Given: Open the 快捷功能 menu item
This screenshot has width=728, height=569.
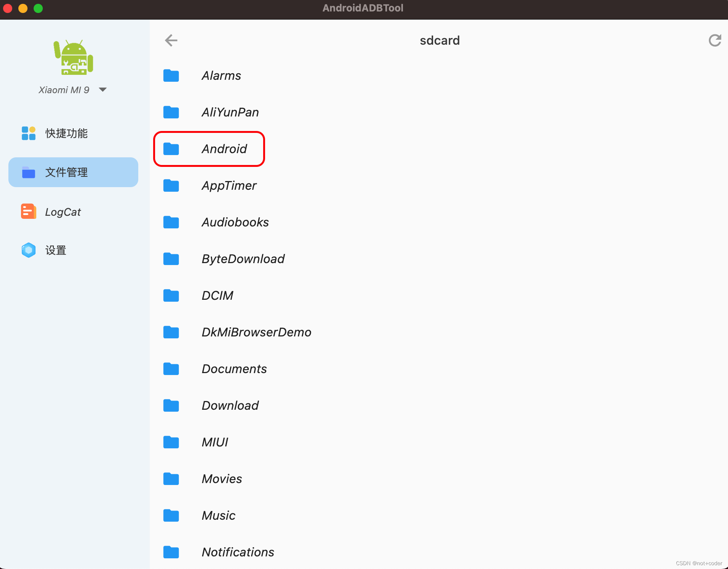Looking at the screenshot, I should coord(66,133).
